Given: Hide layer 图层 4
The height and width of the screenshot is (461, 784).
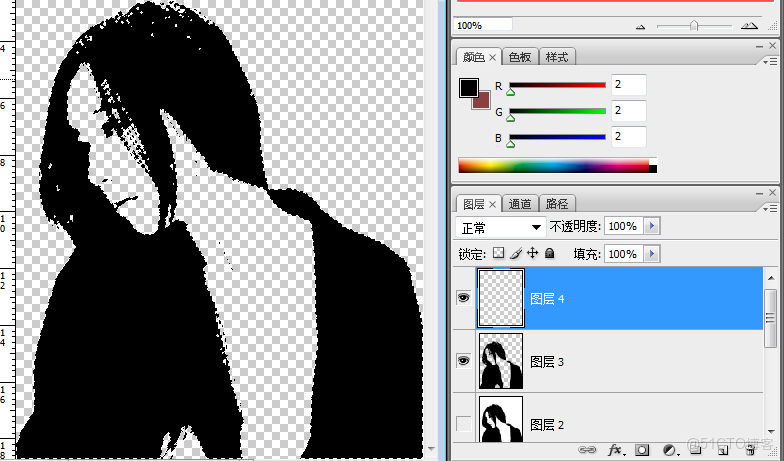Looking at the screenshot, I should 464,298.
